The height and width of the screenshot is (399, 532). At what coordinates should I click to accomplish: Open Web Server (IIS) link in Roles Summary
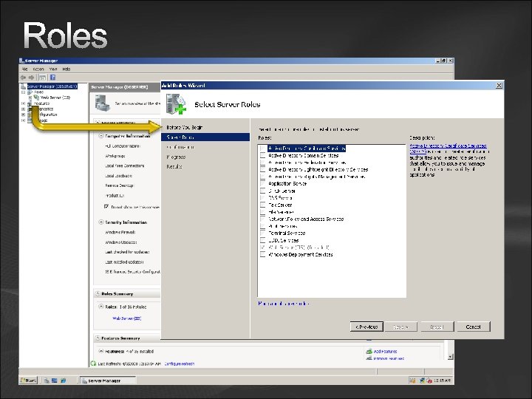126,318
